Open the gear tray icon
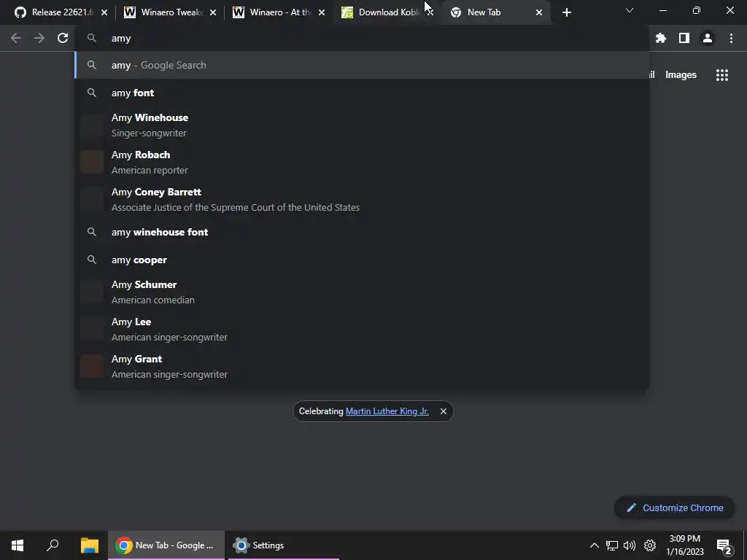Screen dimensions: 747x560 [x=650, y=545]
